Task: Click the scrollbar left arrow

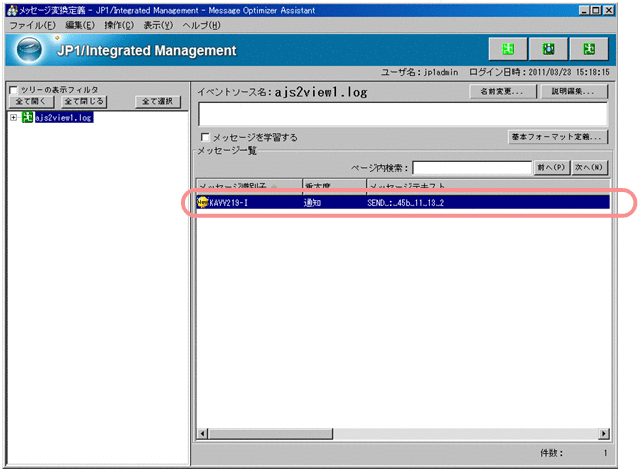Action: 203,434
